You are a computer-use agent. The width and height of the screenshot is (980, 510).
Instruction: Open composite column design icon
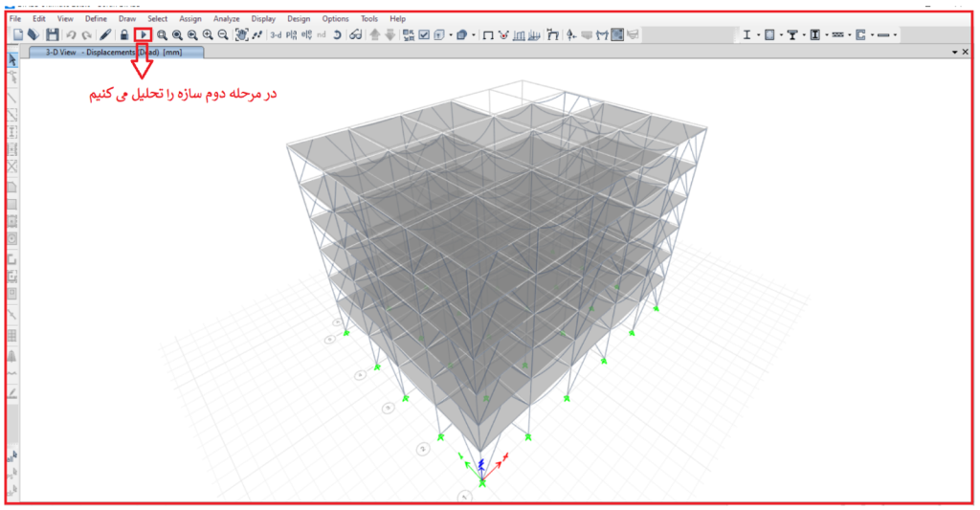tap(815, 35)
